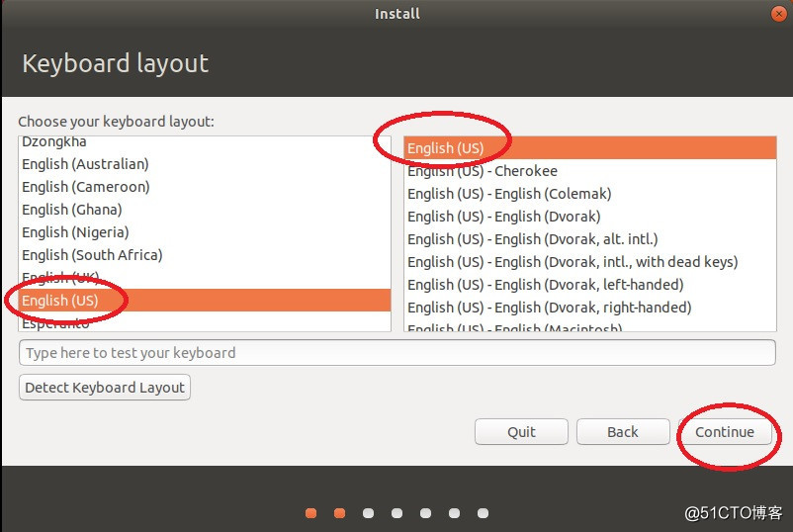793x532 pixels.
Task: Click the keyboard test input field
Action: [x=397, y=352]
